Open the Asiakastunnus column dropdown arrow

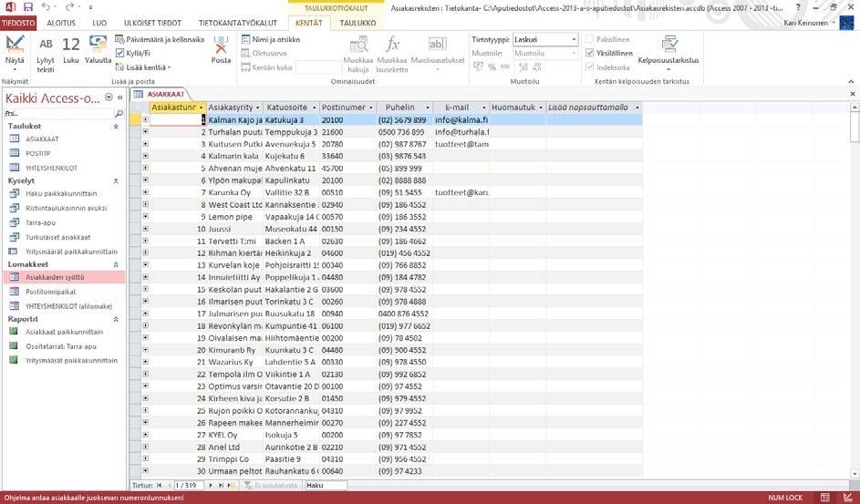(202, 108)
